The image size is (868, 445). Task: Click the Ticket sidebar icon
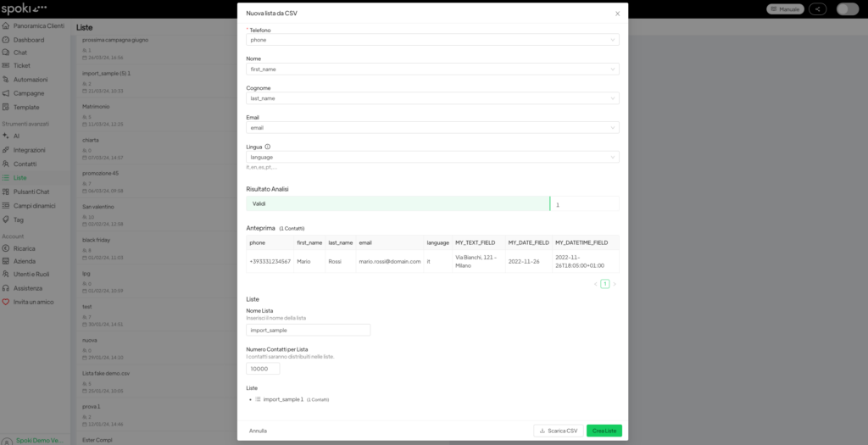point(7,65)
